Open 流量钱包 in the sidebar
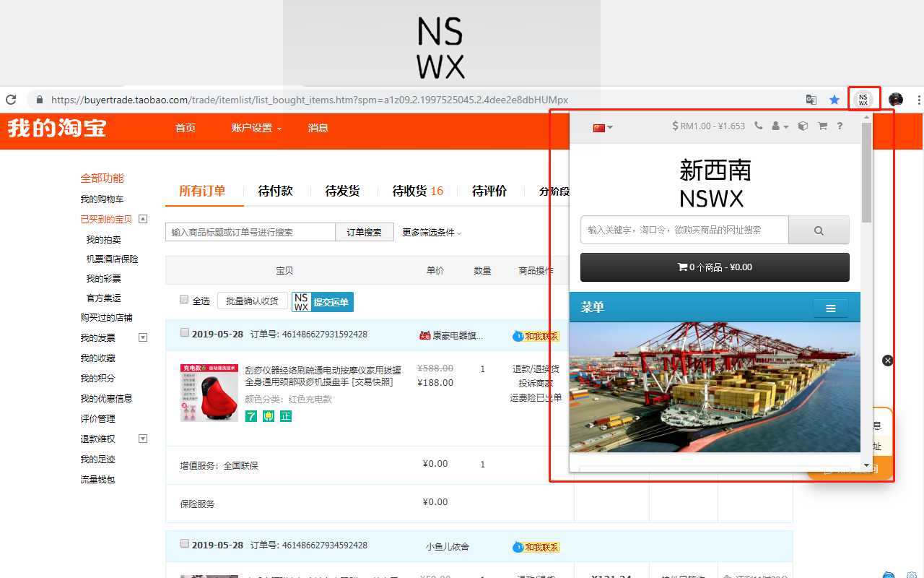Viewport: 924px width, 578px height. tap(97, 479)
